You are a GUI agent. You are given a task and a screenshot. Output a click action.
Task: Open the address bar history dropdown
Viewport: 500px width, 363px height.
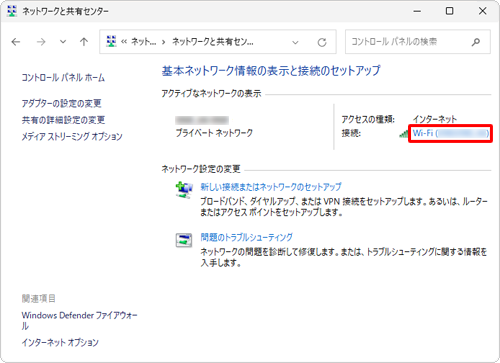[x=295, y=42]
